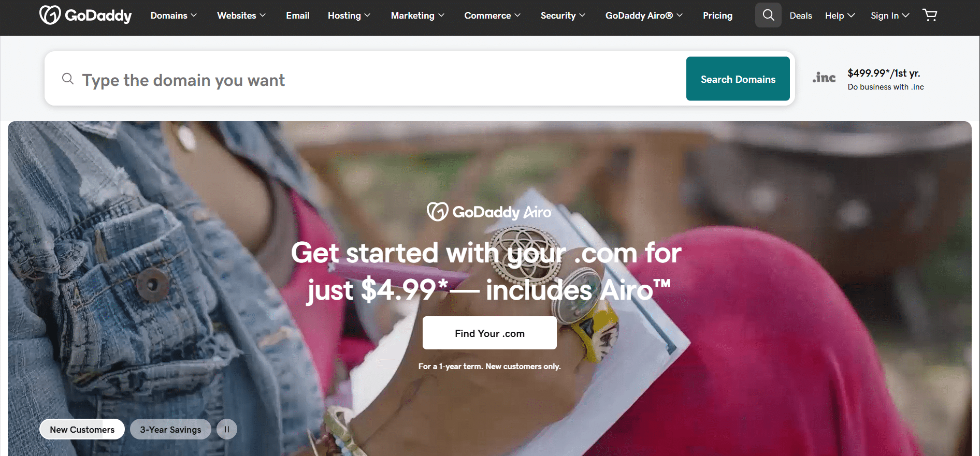
Task: Go to the Pricing page
Action: click(717, 16)
